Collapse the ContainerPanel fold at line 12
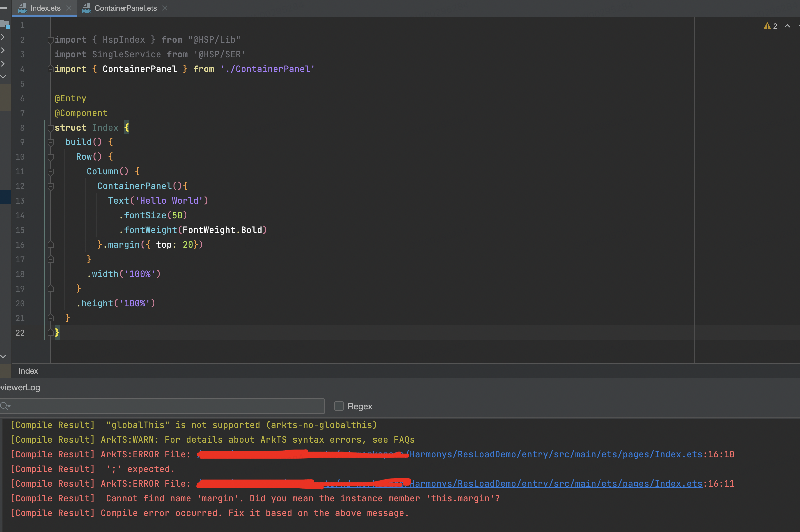This screenshot has height=532, width=800. [51, 187]
